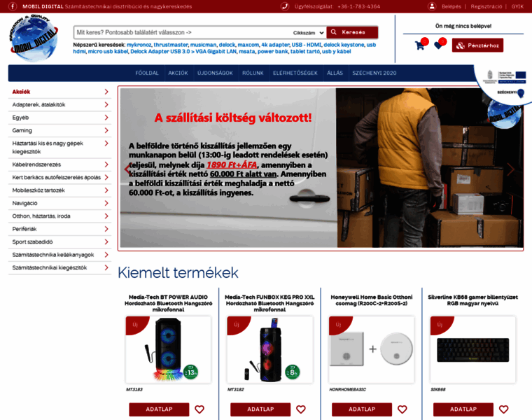
Task: Expand the Egyéb category
Action: pos(106,118)
